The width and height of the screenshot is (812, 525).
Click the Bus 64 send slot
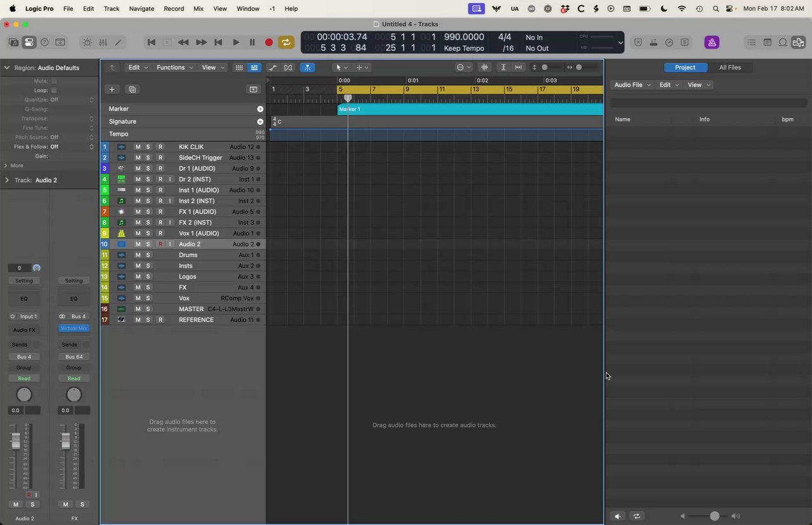pos(74,357)
